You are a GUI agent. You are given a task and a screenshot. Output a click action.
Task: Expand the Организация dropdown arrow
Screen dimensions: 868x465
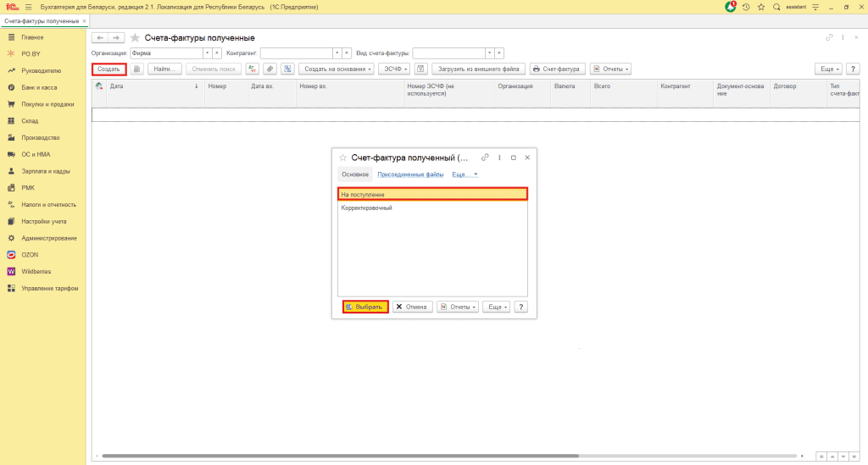tap(206, 53)
